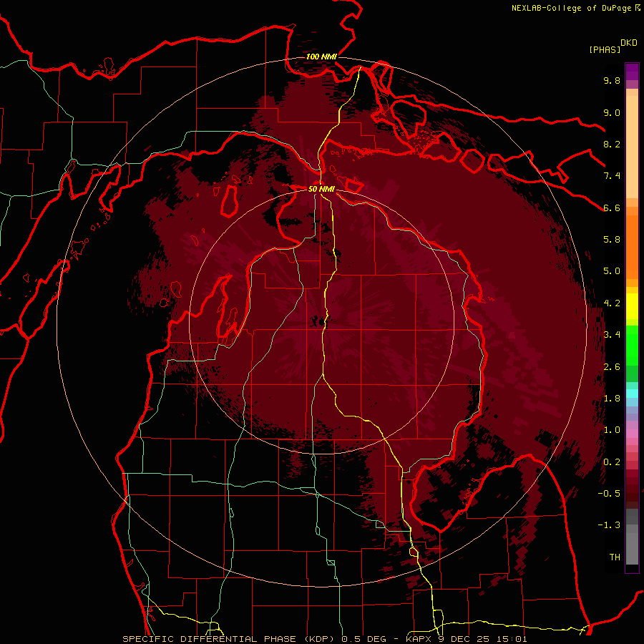
Task: Click the 100 NMI range ring label
Action: (x=321, y=57)
